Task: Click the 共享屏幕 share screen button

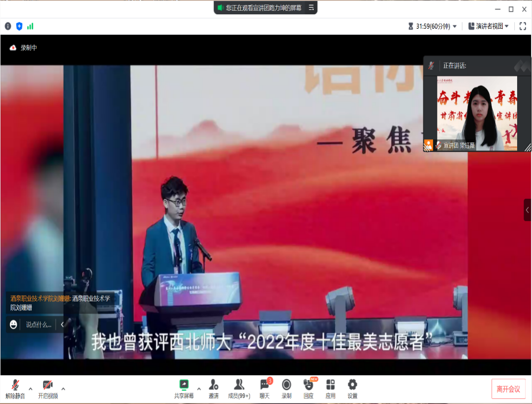Action: 184,389
